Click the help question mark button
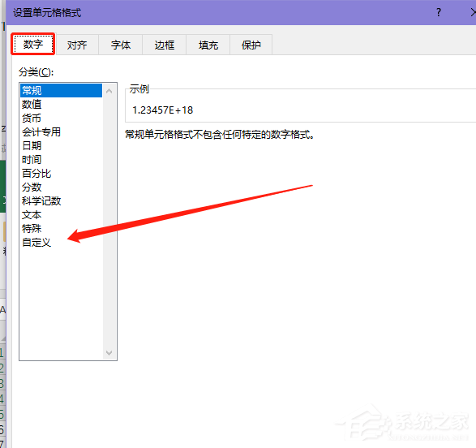Viewport: 476px width, 448px height. tap(439, 12)
